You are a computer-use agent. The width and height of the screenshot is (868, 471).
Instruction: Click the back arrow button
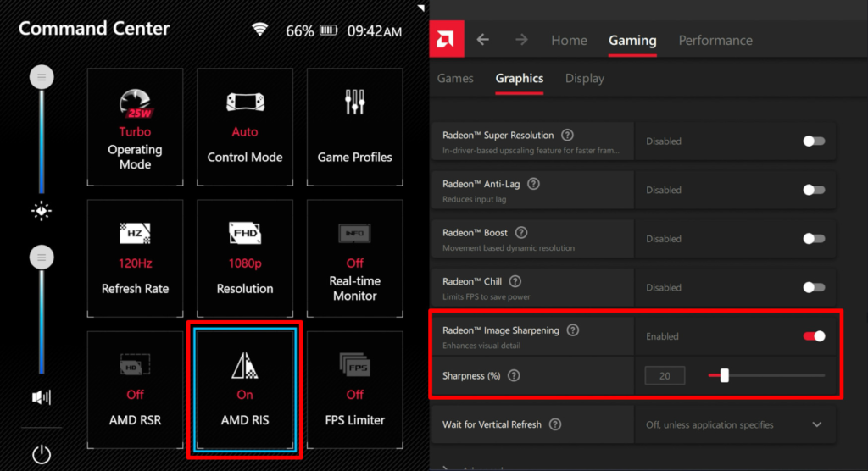pos(483,40)
